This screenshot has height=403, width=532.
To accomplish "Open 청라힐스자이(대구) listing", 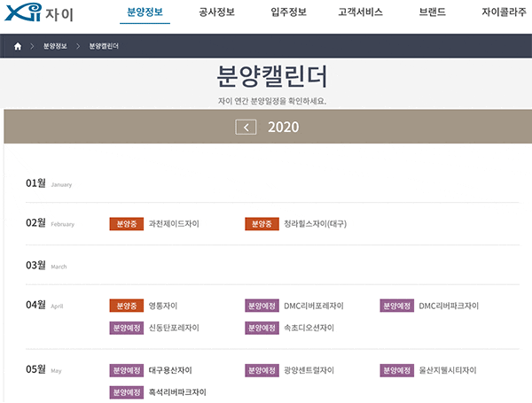I will point(315,224).
